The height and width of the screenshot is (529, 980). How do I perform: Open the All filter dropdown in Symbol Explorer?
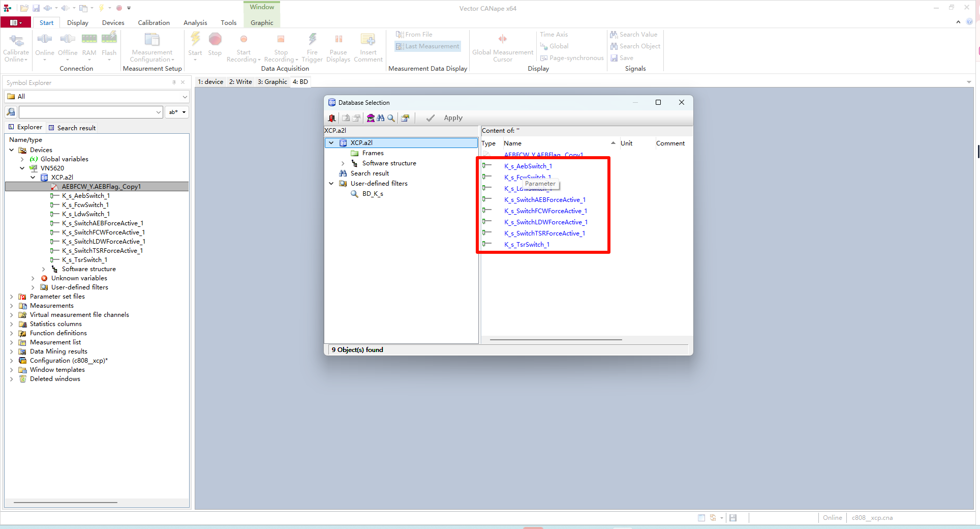tap(185, 97)
